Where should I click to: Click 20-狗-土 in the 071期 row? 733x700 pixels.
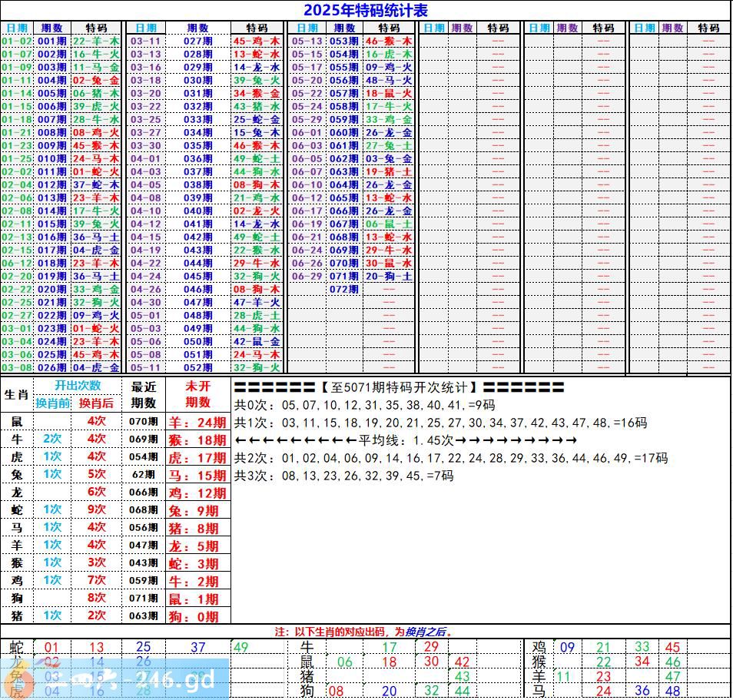pos(389,277)
